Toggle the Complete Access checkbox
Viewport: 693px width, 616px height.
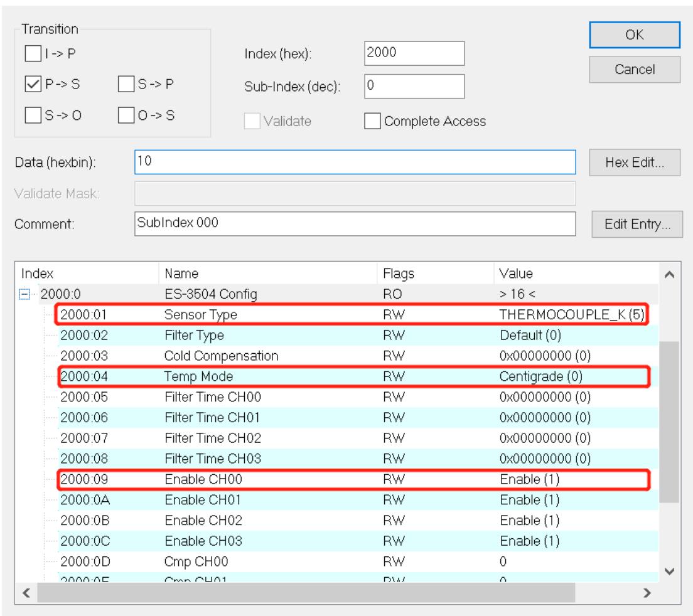372,121
